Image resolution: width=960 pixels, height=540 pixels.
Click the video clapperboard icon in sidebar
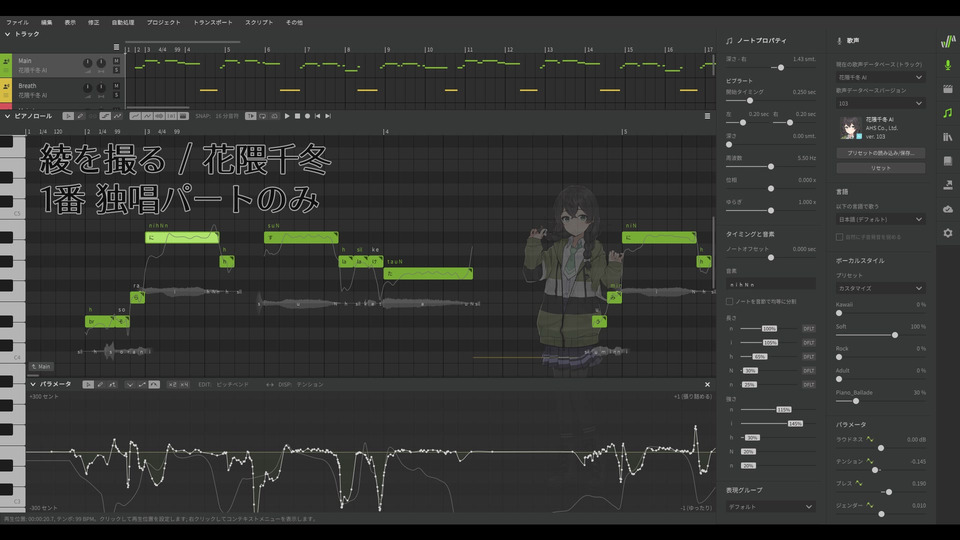(947, 89)
